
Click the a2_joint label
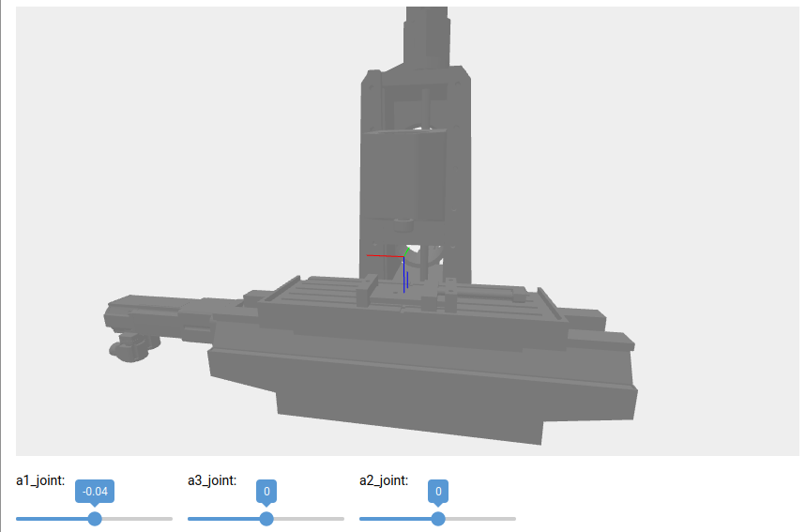point(384,480)
